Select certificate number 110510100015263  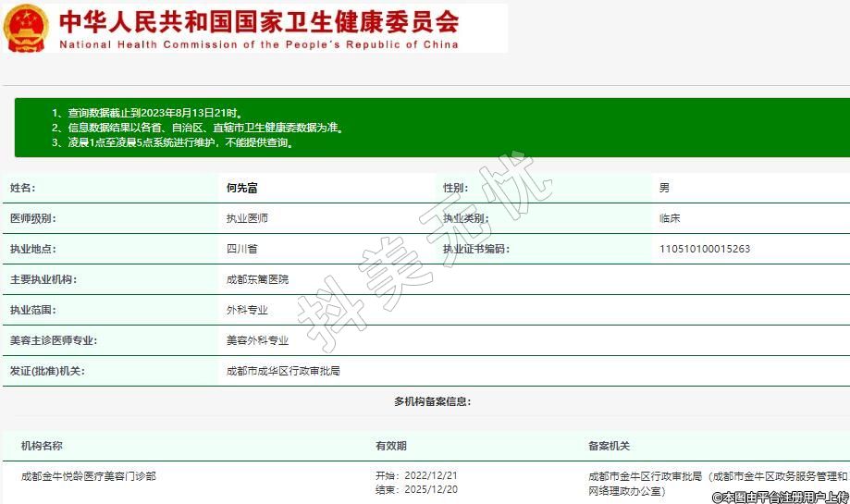click(705, 249)
